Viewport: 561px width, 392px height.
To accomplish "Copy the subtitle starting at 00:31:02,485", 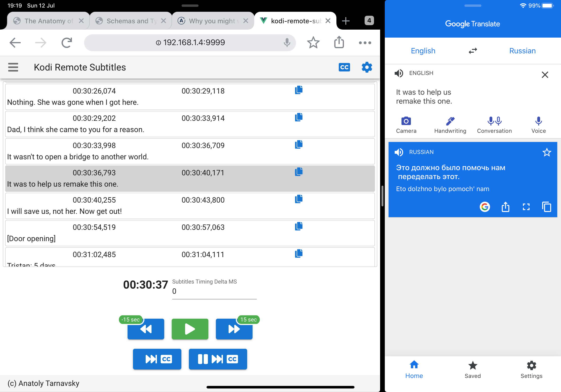I will (299, 253).
